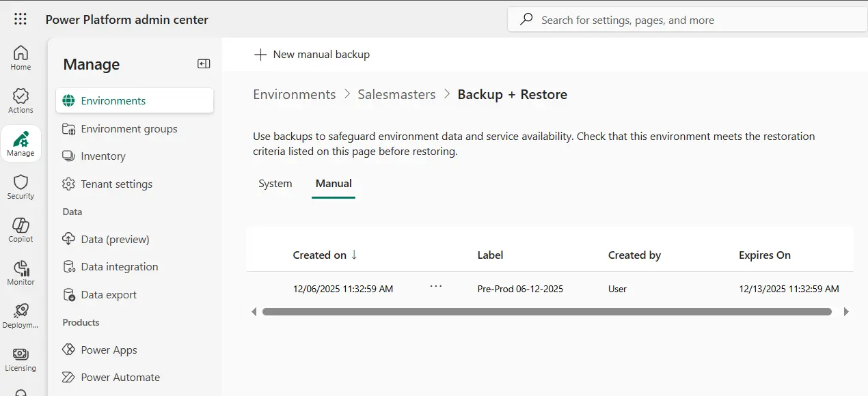The image size is (868, 396).
Task: Open more options for the Pre-Prod backup
Action: [x=436, y=287]
